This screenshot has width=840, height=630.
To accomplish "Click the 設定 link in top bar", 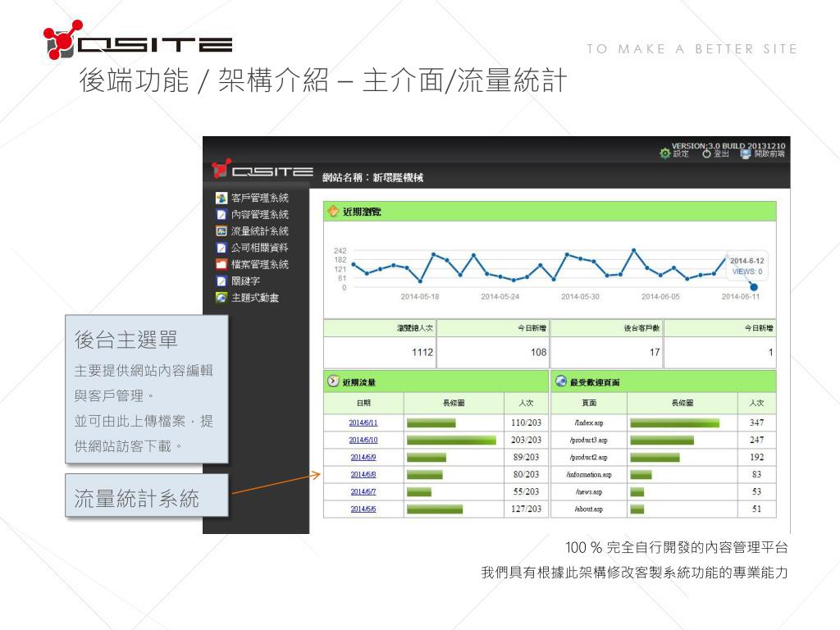I will point(681,154).
